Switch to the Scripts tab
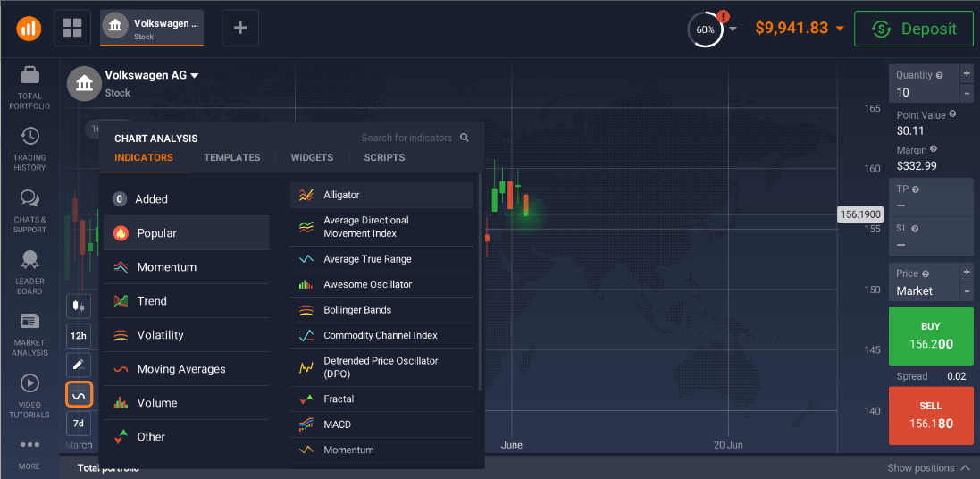Viewport: 980px width, 479px height. point(384,157)
